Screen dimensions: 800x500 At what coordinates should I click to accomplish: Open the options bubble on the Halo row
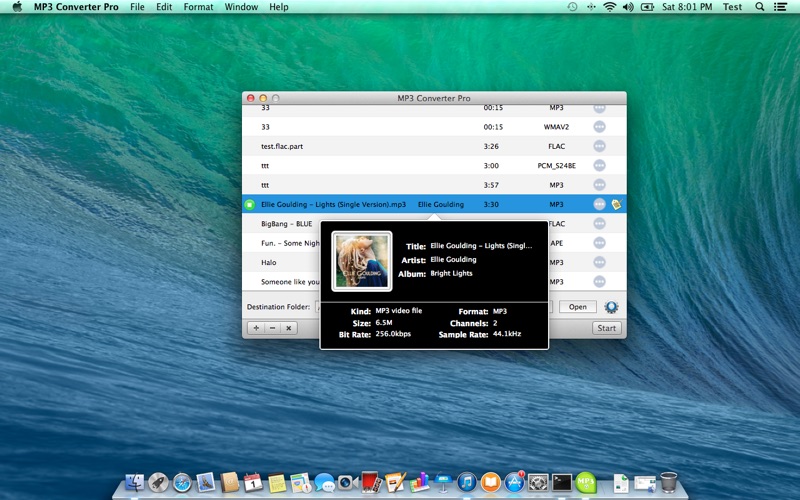[599, 262]
